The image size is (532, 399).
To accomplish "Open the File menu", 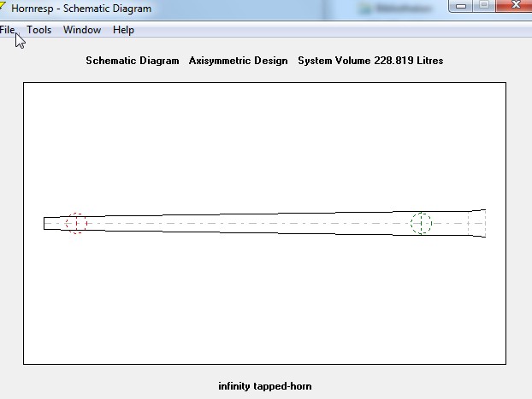I will coord(7,30).
